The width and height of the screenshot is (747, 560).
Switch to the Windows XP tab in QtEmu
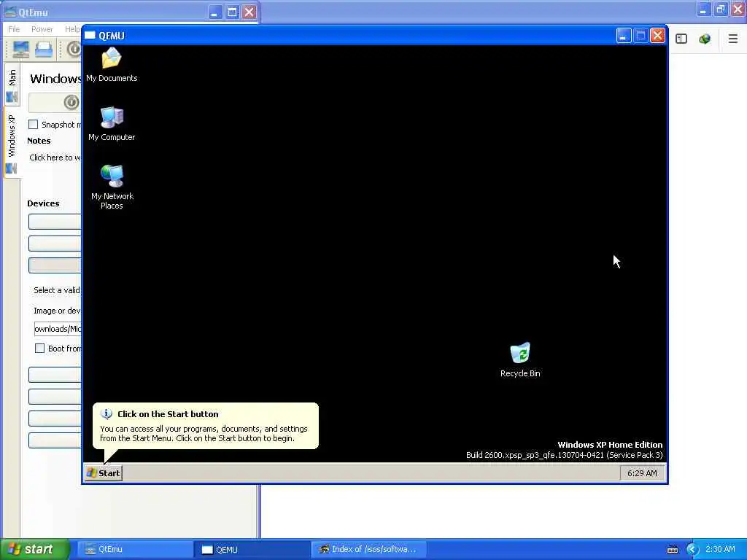tap(12, 143)
